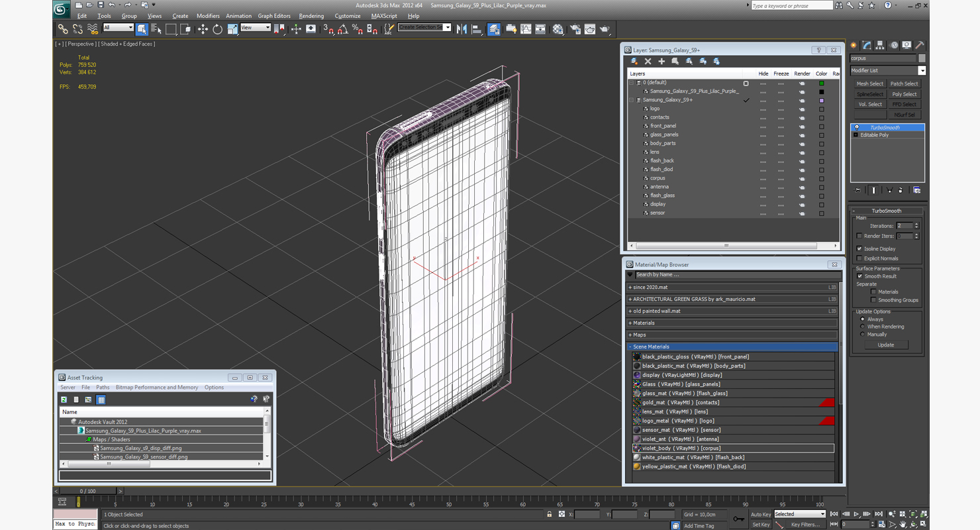980x530 pixels.
Task: Open reference coordinate View dropdown
Action: tap(256, 28)
